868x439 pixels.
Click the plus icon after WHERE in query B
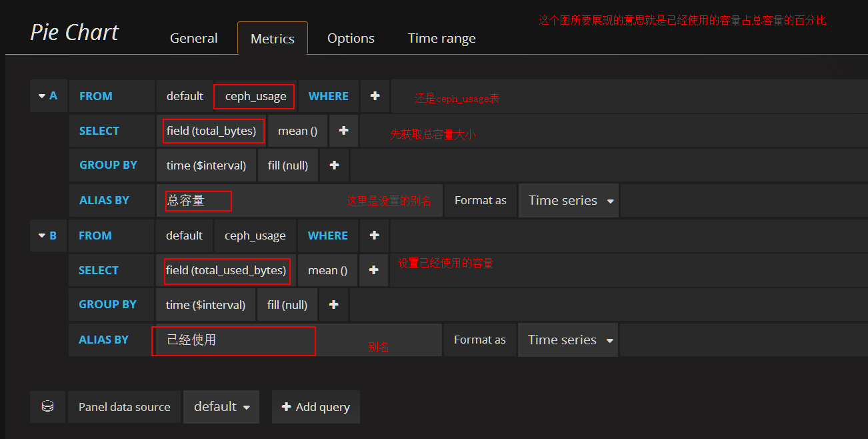click(x=374, y=236)
